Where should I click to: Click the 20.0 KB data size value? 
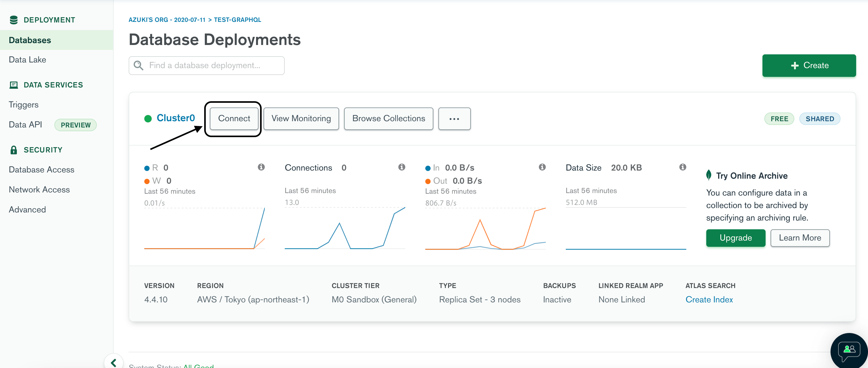tap(626, 168)
